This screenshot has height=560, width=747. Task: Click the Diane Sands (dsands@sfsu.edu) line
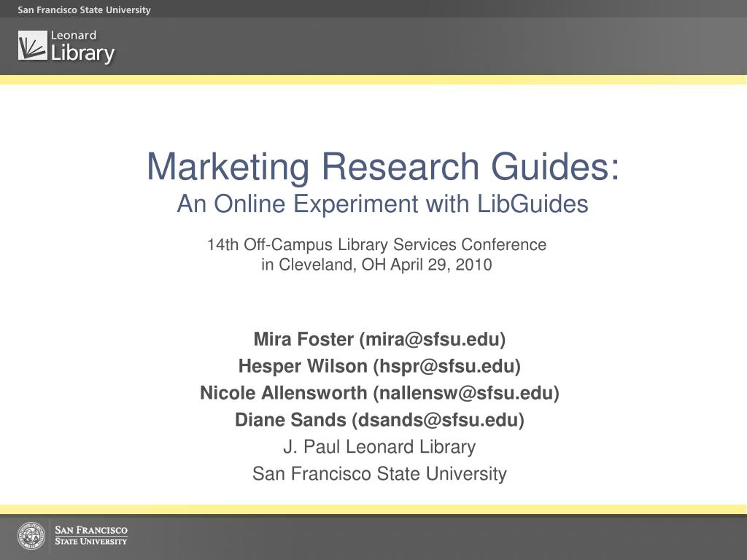coord(379,420)
